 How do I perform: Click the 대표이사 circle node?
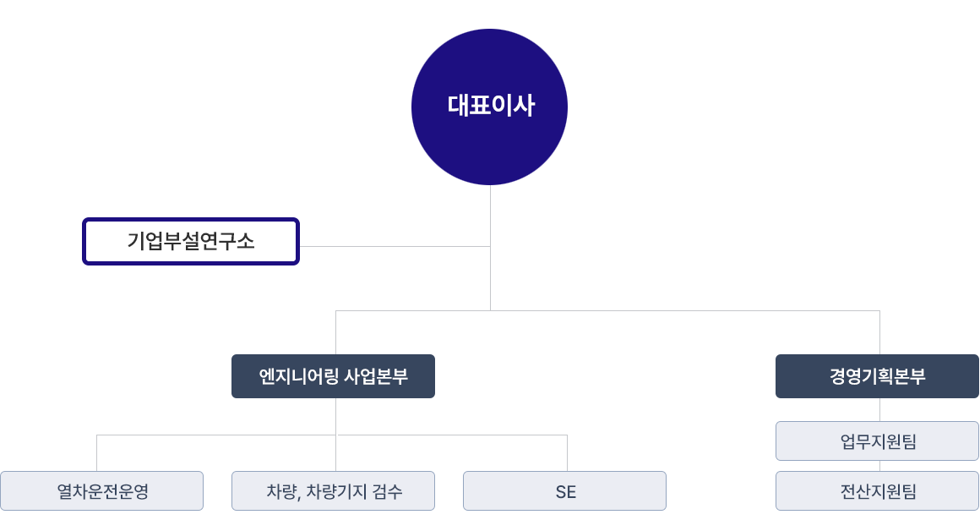pos(489,107)
